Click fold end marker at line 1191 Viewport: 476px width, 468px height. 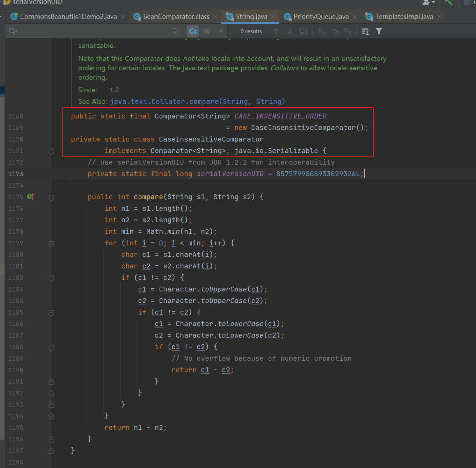click(51, 381)
